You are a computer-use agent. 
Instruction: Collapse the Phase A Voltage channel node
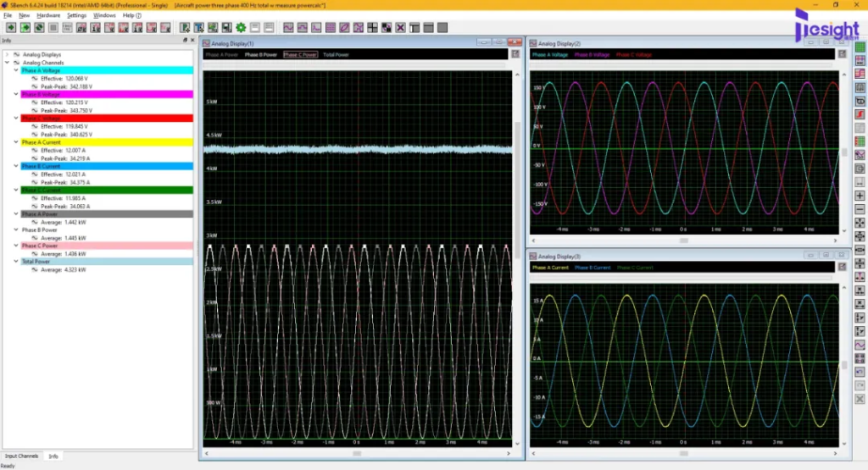[x=16, y=70]
